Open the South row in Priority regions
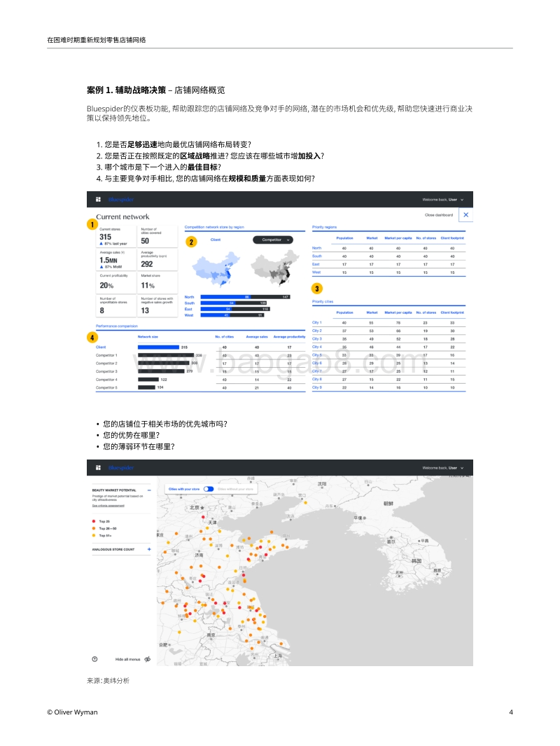Viewport: 560px width, 746px height. pos(388,256)
